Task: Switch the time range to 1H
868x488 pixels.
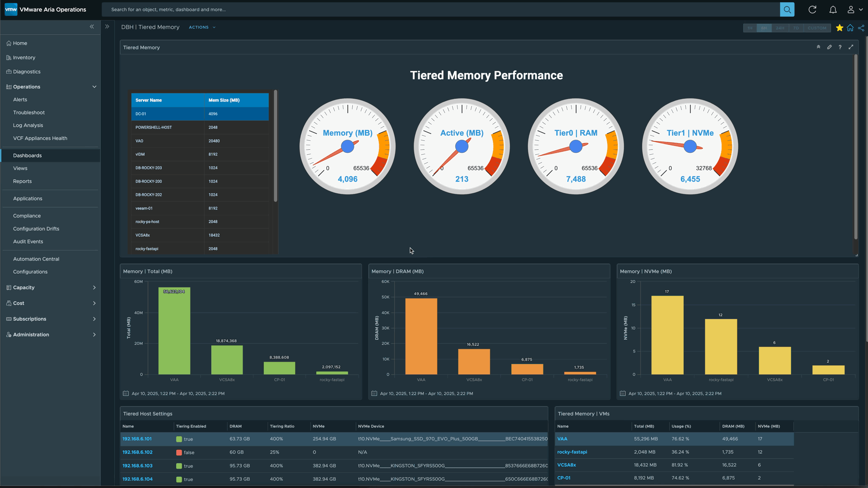Action: (750, 28)
